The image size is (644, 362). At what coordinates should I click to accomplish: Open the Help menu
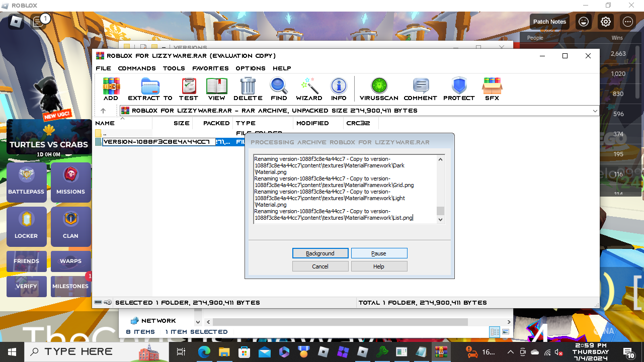click(x=282, y=68)
